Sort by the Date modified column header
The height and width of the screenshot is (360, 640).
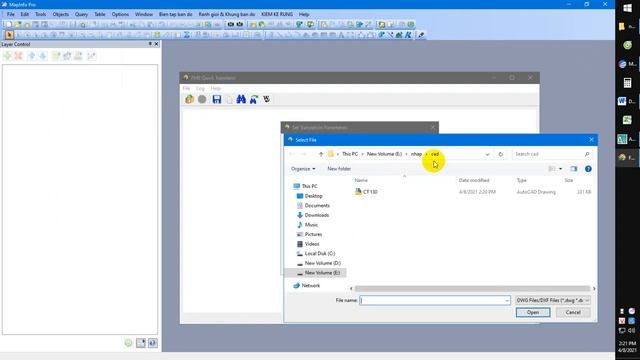[473, 180]
